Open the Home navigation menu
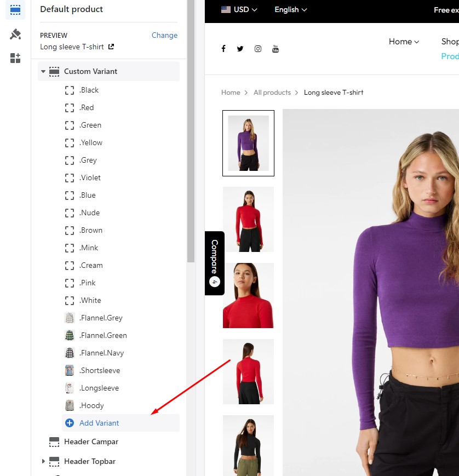The width and height of the screenshot is (459, 476). coord(404,42)
